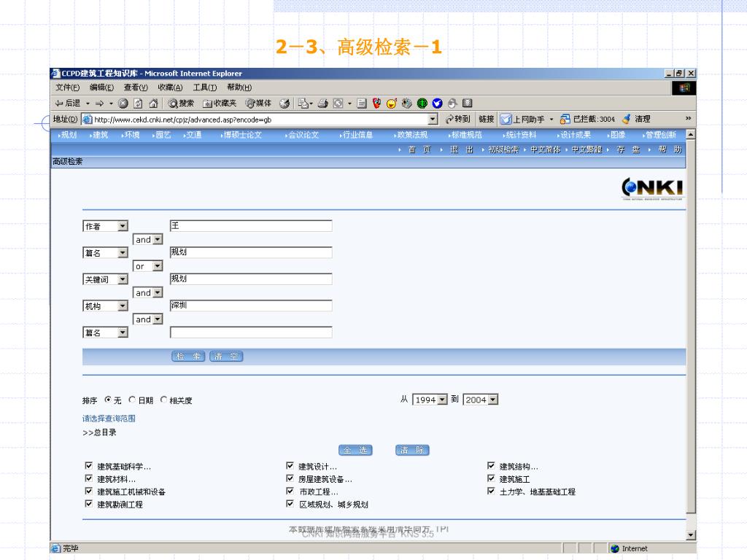Viewport: 747px width, 560px height.
Task: Click the page scrollbar up arrow
Action: coord(691,134)
